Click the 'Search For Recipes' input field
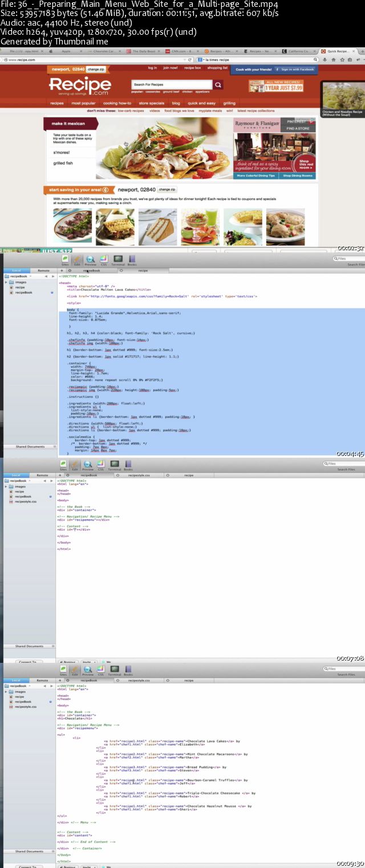 [172, 85]
